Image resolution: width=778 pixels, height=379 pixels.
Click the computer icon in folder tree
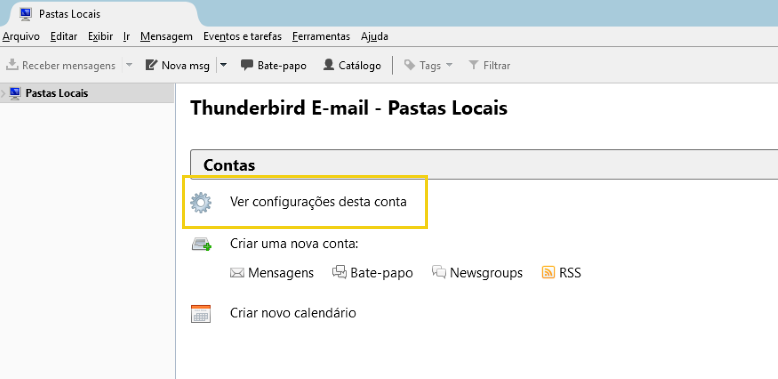pos(15,93)
